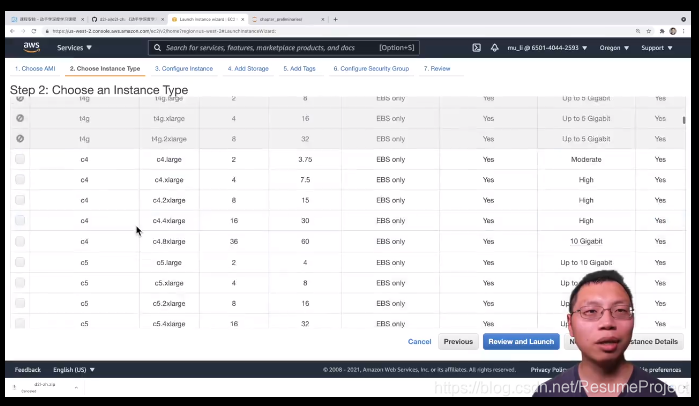Click the "Up to 10 Gigabit" cell
The width and height of the screenshot is (699, 406).
pyautogui.click(x=586, y=262)
